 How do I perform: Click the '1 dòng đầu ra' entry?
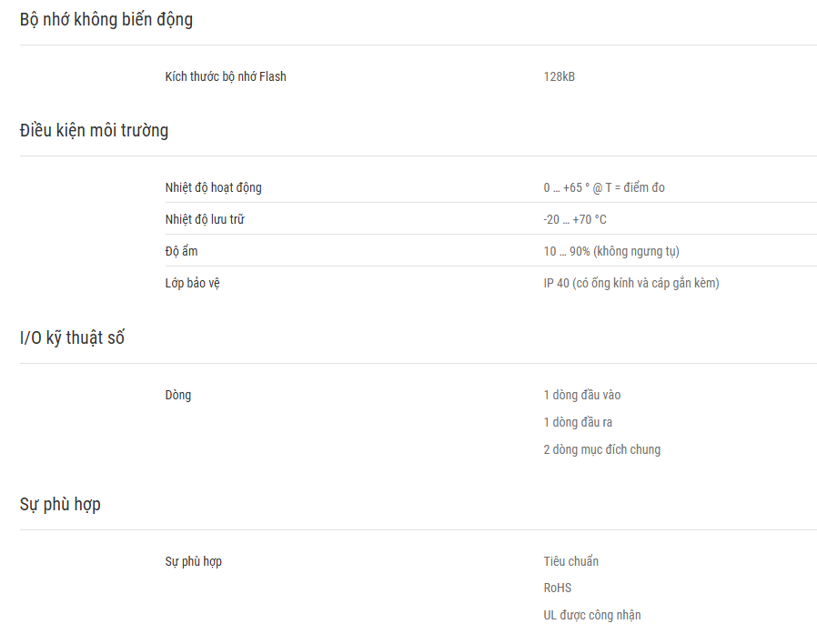pos(578,422)
